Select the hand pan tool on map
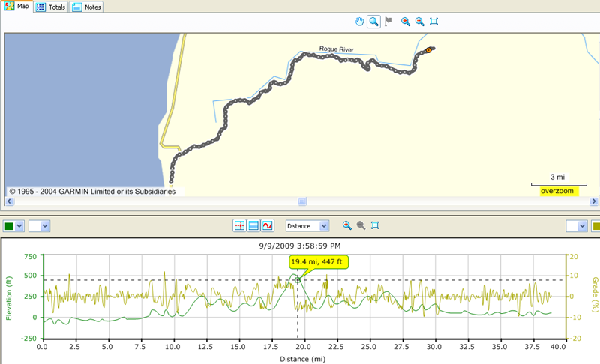This screenshot has height=364, width=600. coord(359,22)
